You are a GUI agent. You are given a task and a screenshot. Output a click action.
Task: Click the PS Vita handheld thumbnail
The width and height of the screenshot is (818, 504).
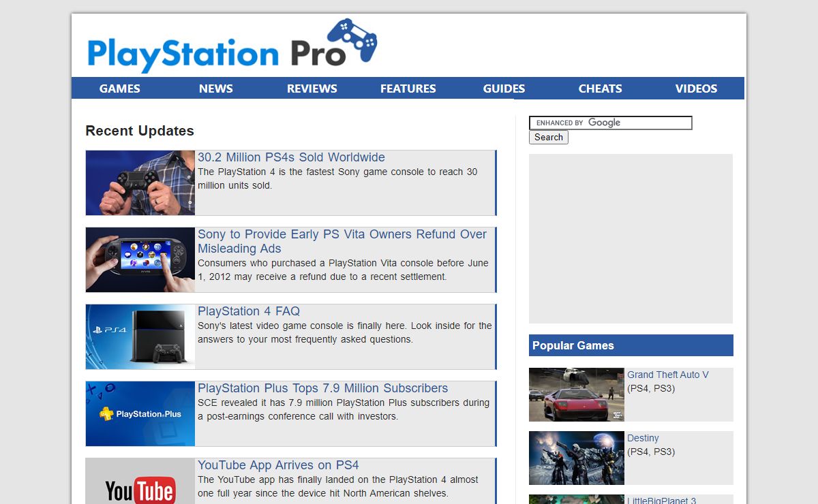[140, 259]
